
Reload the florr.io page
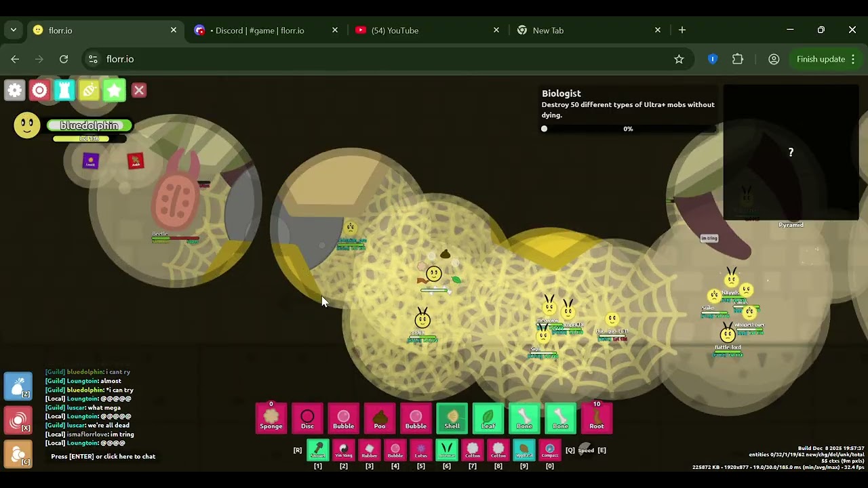tap(64, 59)
